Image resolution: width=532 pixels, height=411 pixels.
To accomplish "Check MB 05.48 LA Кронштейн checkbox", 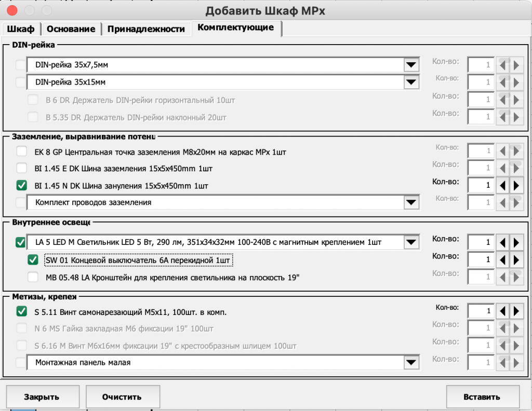I will click(x=33, y=277).
